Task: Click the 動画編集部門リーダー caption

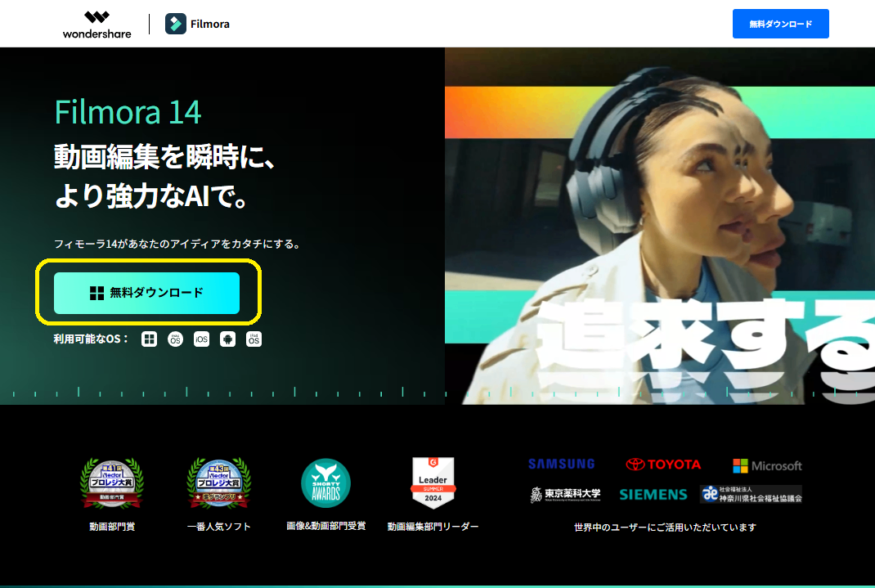Action: [x=433, y=527]
